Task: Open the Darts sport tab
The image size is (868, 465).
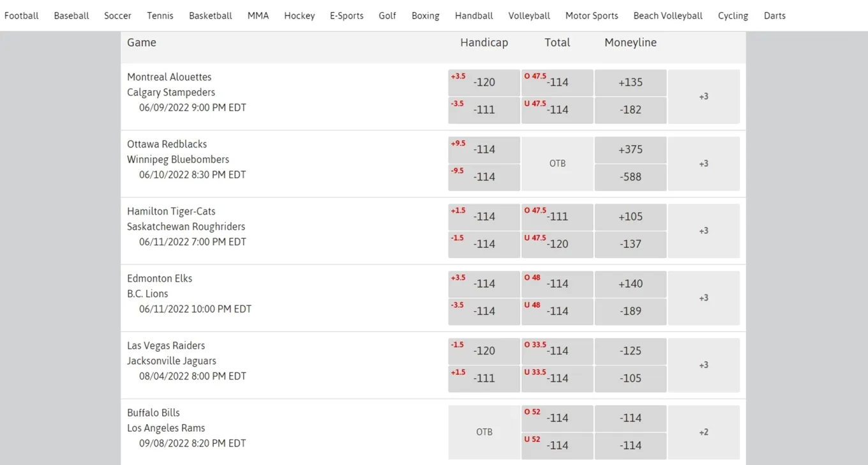Action: click(x=774, y=15)
